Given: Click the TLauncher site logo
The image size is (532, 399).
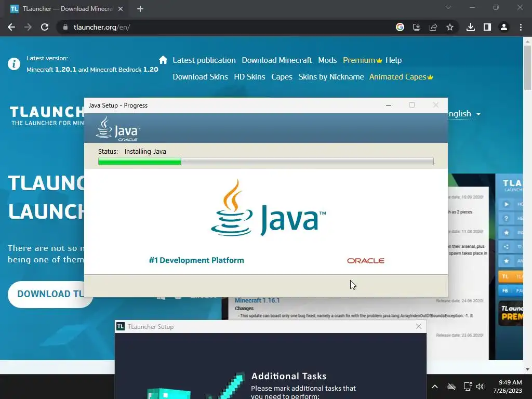Looking at the screenshot, I should (47, 116).
